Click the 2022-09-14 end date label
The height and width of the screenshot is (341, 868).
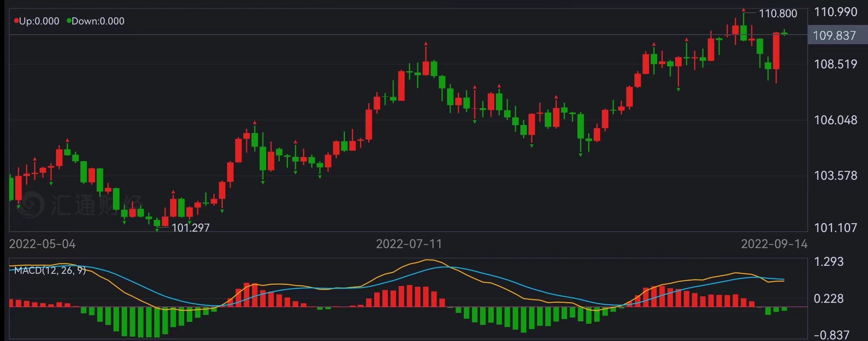point(774,244)
